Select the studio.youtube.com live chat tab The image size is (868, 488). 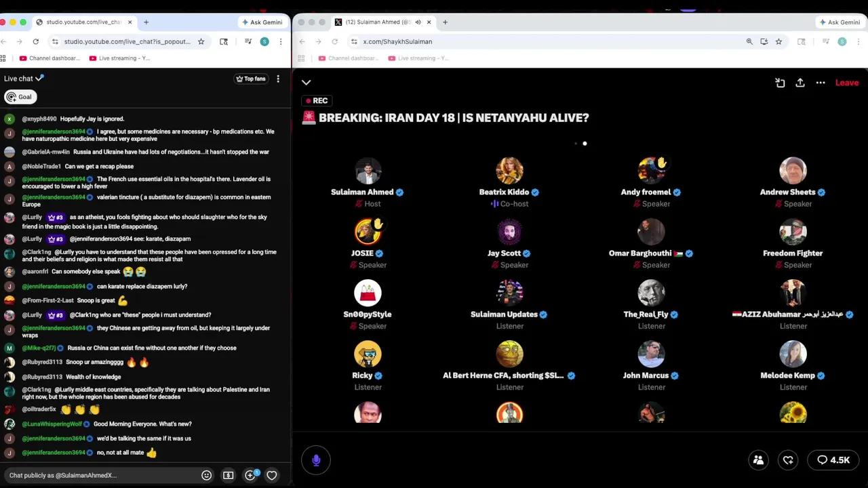click(83, 22)
